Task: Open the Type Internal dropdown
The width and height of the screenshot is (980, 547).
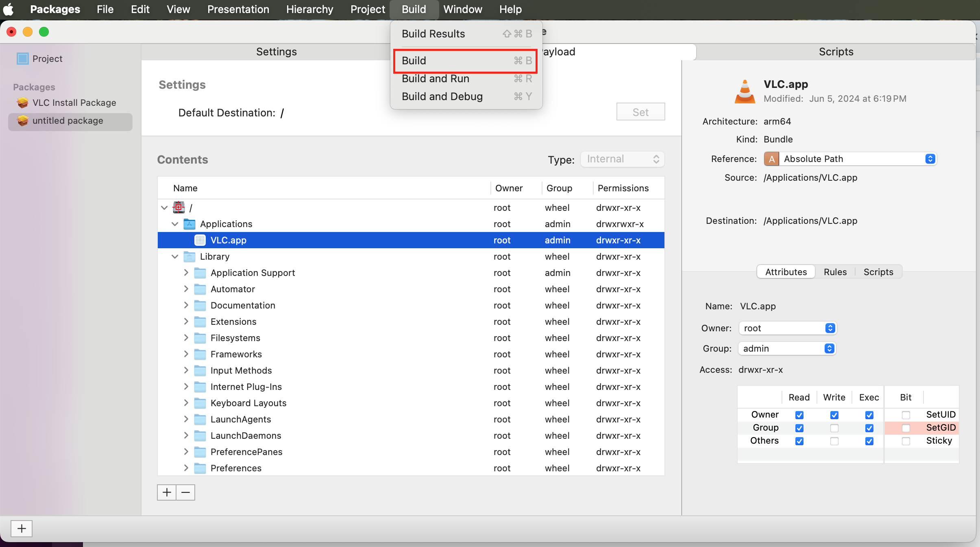Action: [623, 159]
